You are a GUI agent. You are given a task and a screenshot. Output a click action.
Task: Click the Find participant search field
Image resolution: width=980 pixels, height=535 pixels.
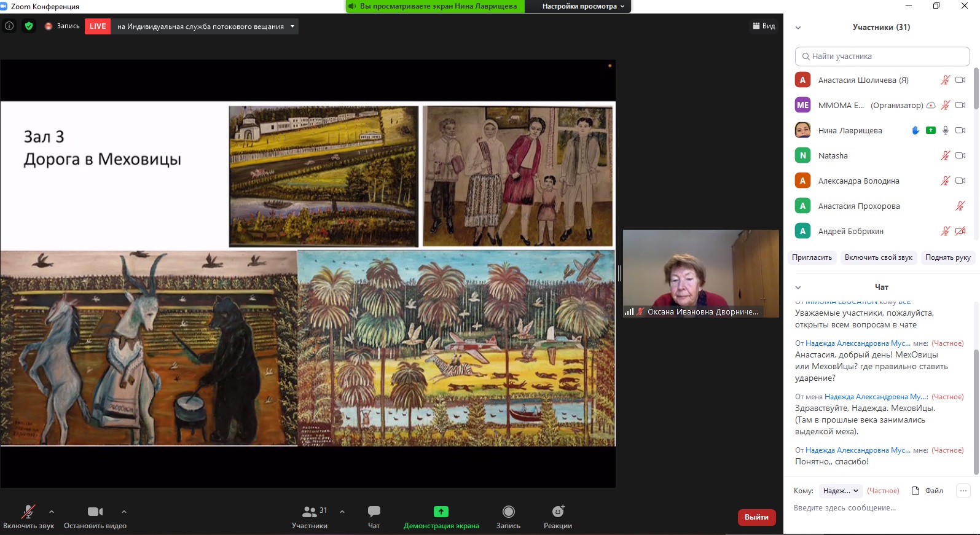pos(882,57)
